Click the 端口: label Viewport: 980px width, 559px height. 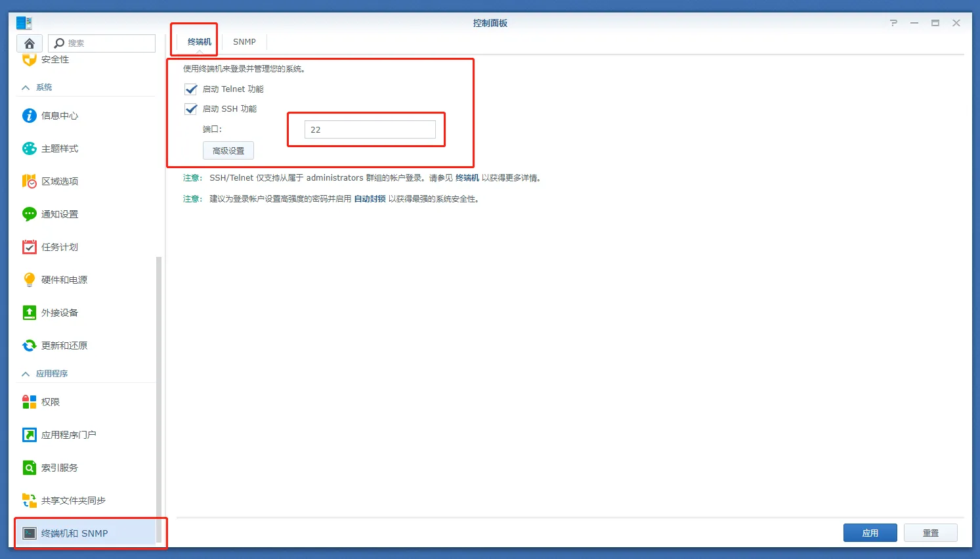[x=212, y=129]
